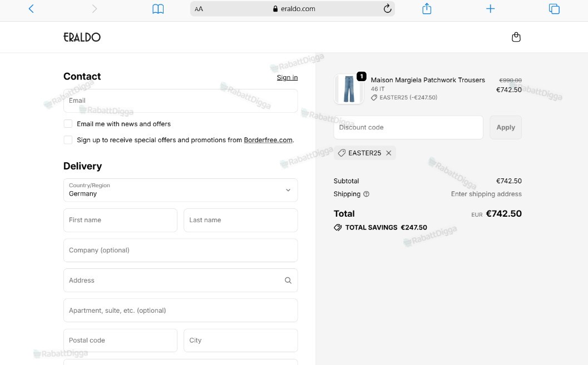
Task: Open the Borderfree.com link
Action: (x=268, y=140)
